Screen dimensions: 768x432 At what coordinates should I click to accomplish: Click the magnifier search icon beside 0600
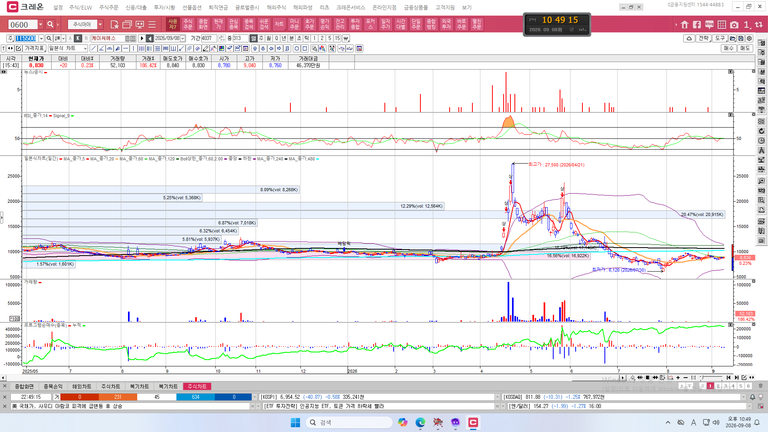[50, 24]
